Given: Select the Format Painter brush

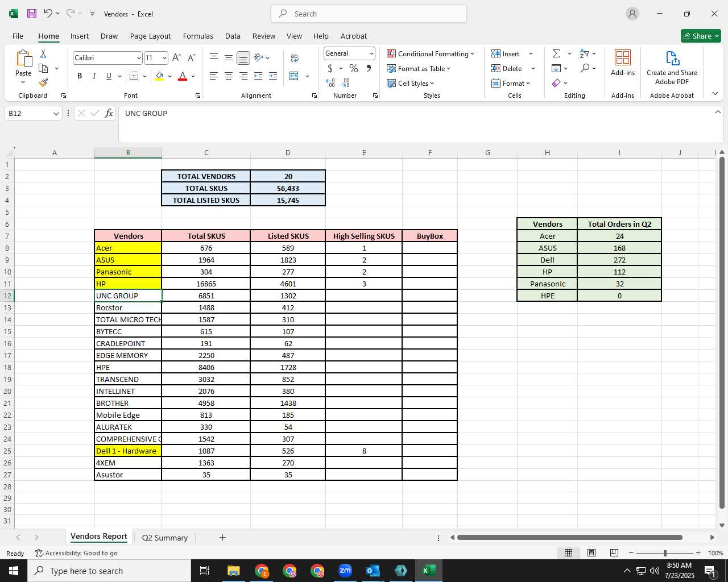Looking at the screenshot, I should [x=43, y=83].
